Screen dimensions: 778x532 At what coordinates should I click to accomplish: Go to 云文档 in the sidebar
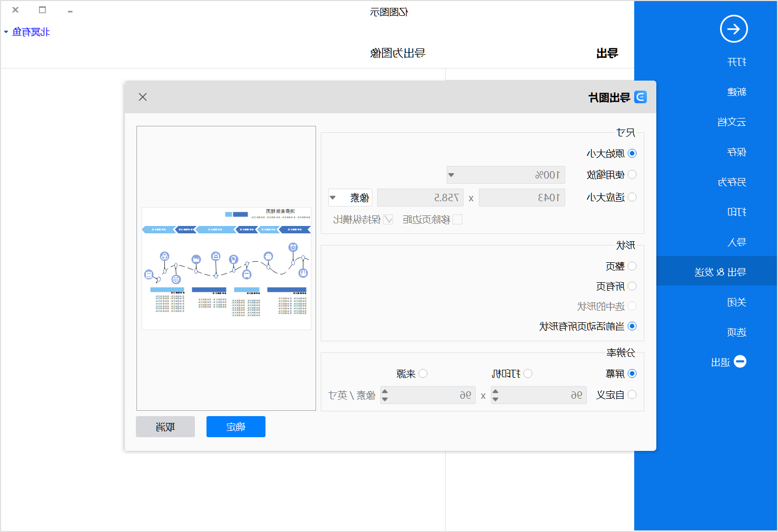pyautogui.click(x=732, y=122)
